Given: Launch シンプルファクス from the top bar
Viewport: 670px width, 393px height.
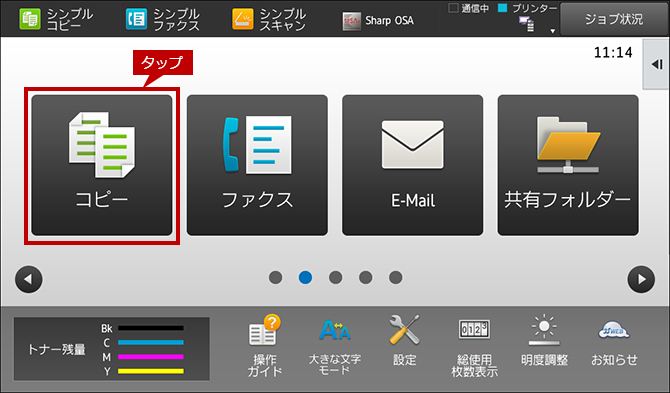Looking at the screenshot, I should pyautogui.click(x=163, y=20).
